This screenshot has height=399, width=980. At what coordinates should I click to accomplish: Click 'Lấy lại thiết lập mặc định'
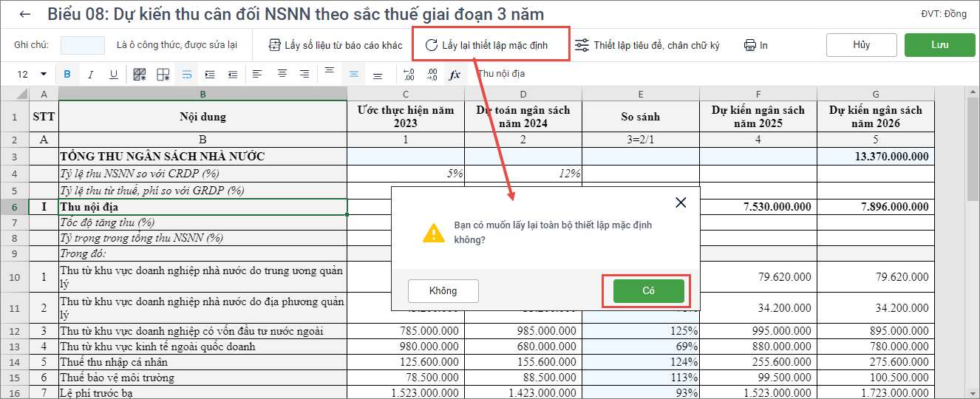pos(486,45)
